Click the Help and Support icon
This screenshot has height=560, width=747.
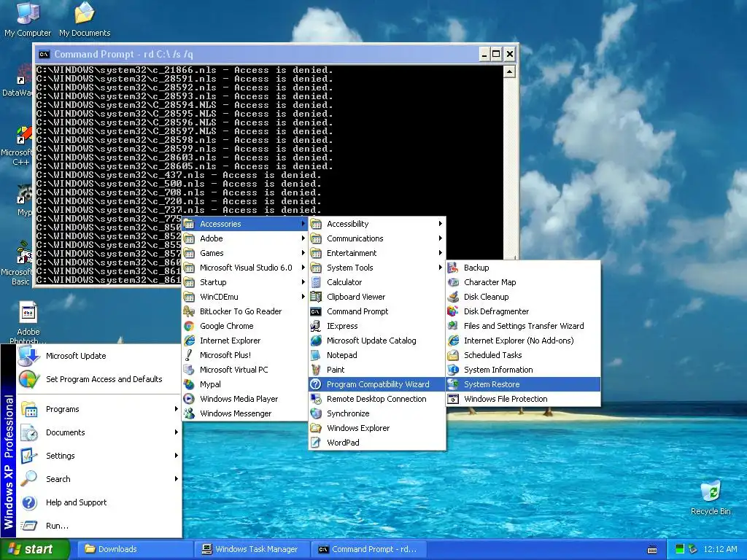point(29,503)
